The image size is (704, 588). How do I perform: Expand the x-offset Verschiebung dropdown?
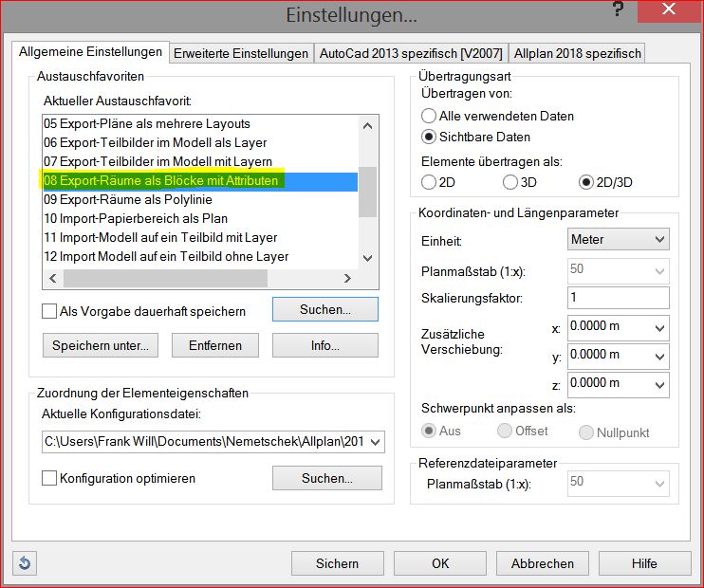pos(660,329)
